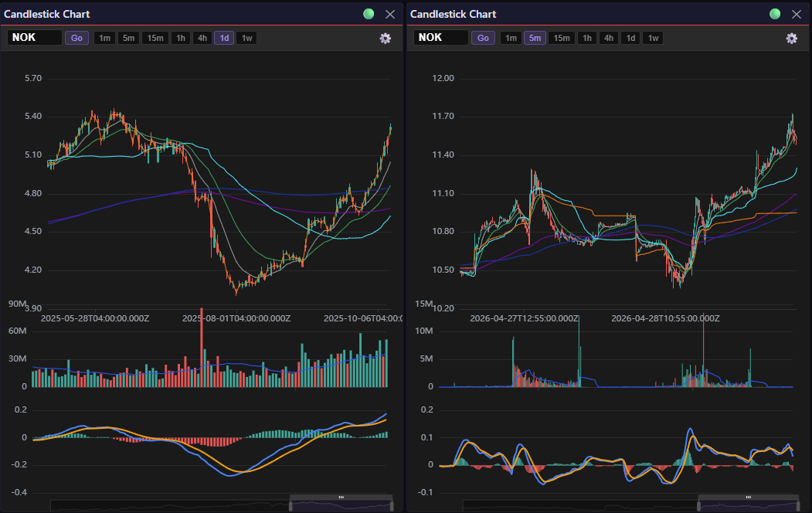812x513 pixels.
Task: Switch left chart to 4h timeframe
Action: [x=202, y=38]
